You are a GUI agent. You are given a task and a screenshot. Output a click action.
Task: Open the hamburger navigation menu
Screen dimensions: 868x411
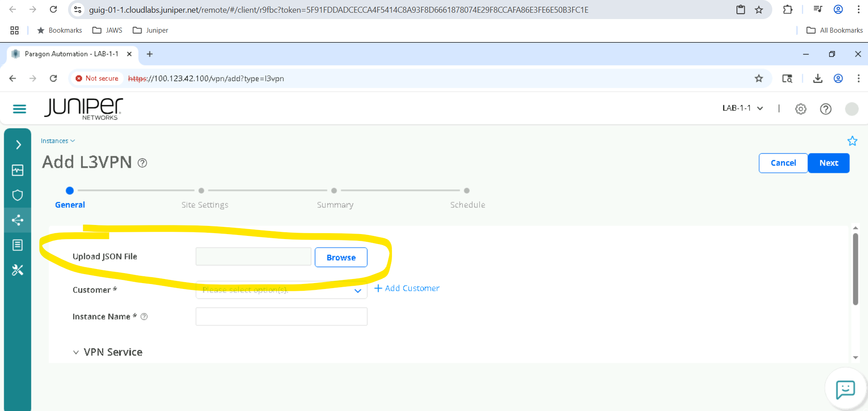pyautogui.click(x=20, y=109)
